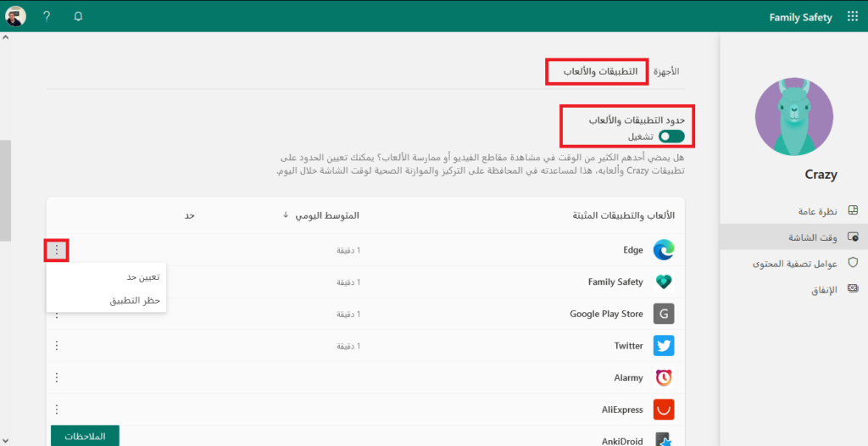The height and width of the screenshot is (446, 868).
Task: Click the AliExpress app name
Action: tap(622, 410)
